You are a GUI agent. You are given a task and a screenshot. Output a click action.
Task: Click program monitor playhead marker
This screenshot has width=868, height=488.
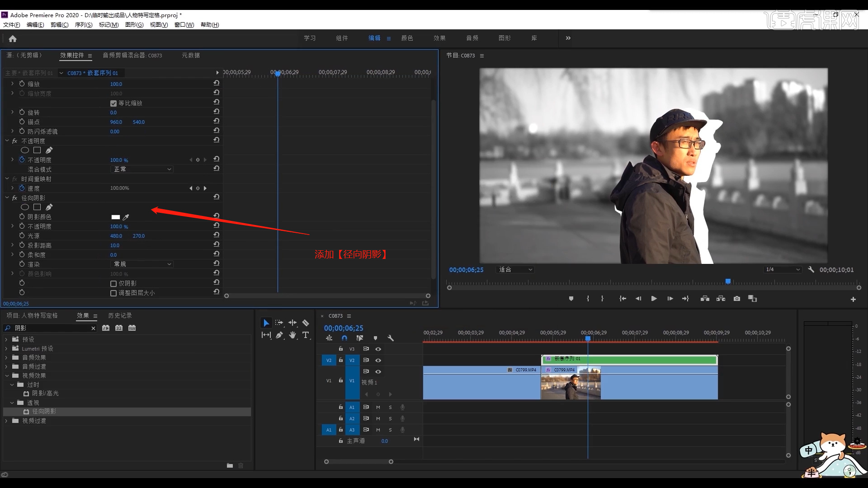tap(728, 281)
